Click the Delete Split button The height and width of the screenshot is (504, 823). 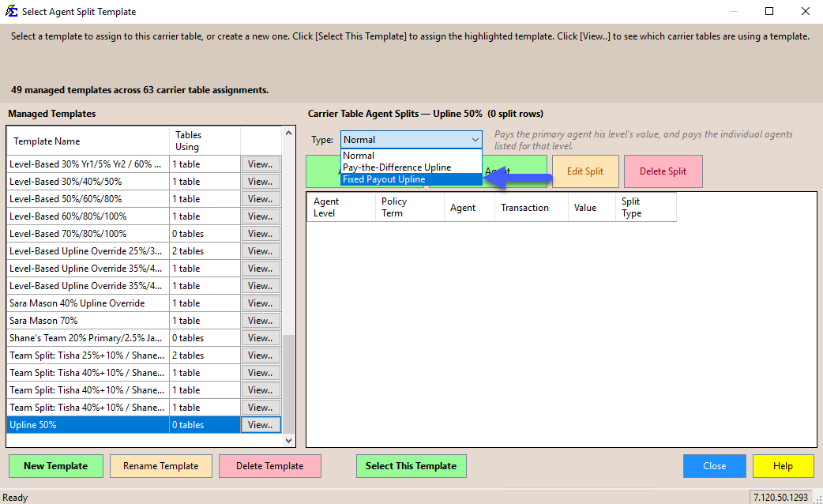663,171
